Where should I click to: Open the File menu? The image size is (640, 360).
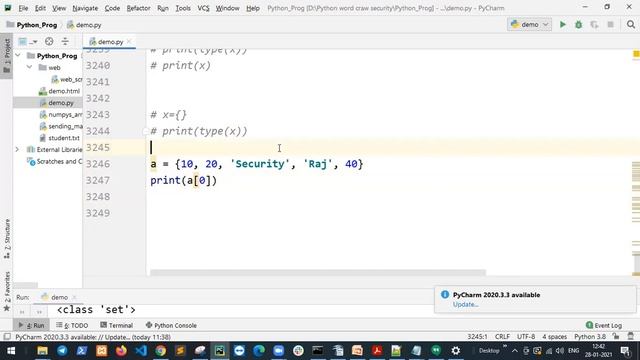coord(23,8)
